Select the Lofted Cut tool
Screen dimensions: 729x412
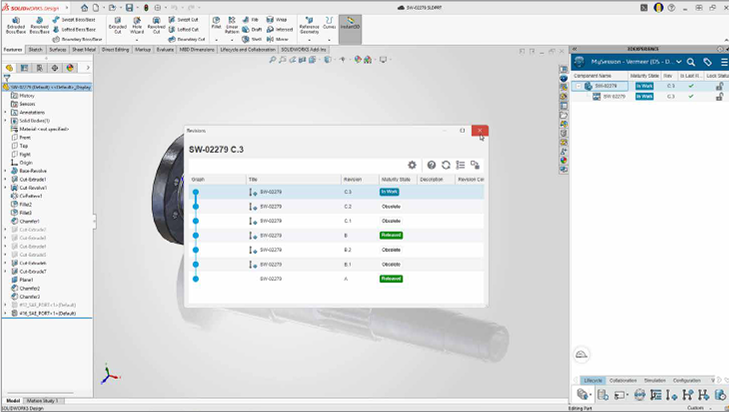point(184,29)
